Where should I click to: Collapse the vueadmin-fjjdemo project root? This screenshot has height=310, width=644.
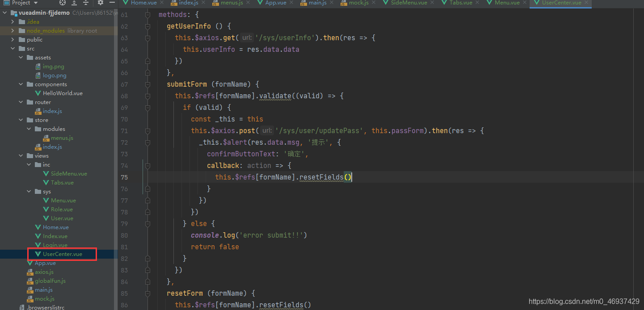(x=5, y=13)
